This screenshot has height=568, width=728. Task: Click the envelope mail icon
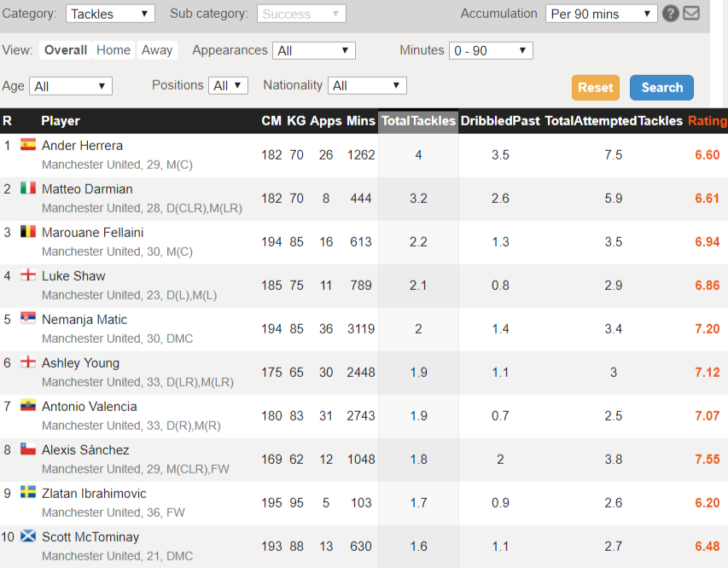[x=691, y=13]
